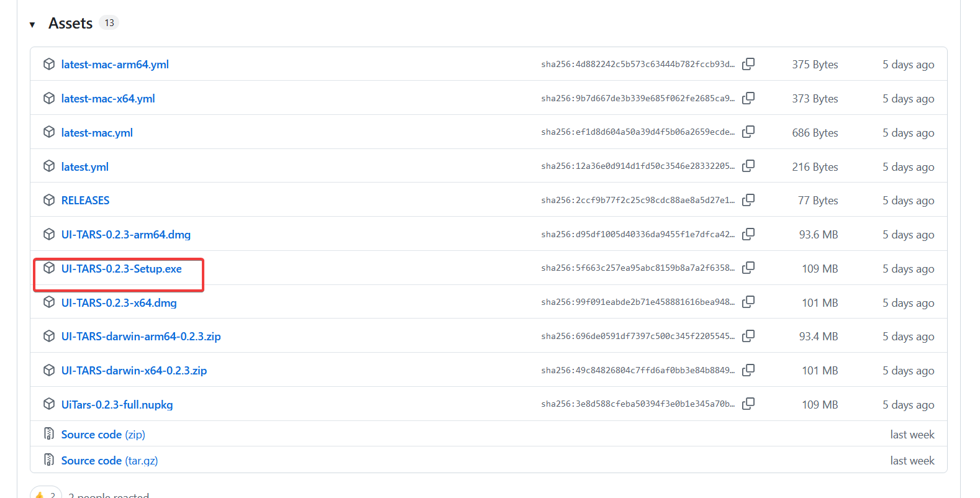Viewport: 980px width, 498px height.
Task: Copy sha256 hash for RELEASES file
Action: [x=748, y=200]
